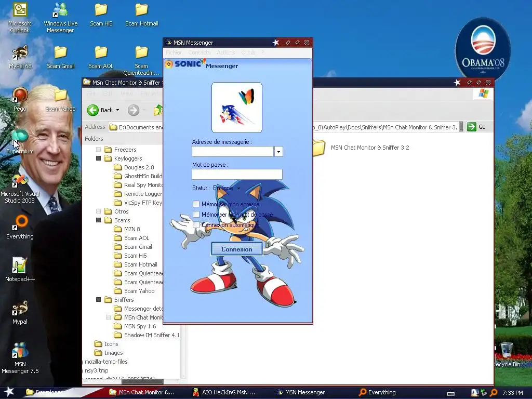Open Notepad++ from the desktop
The width and height of the screenshot is (532, 399).
point(20,270)
